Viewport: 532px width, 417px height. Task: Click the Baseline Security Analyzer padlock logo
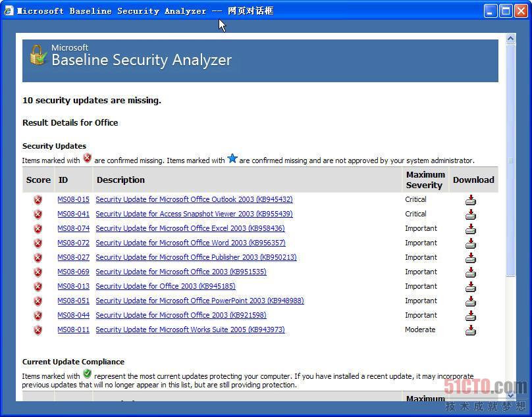pos(38,55)
